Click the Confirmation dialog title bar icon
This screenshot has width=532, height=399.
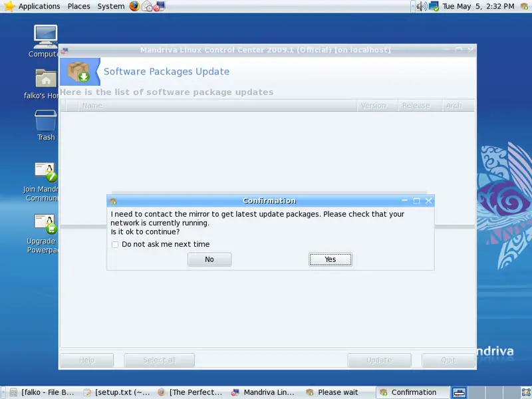click(x=113, y=201)
